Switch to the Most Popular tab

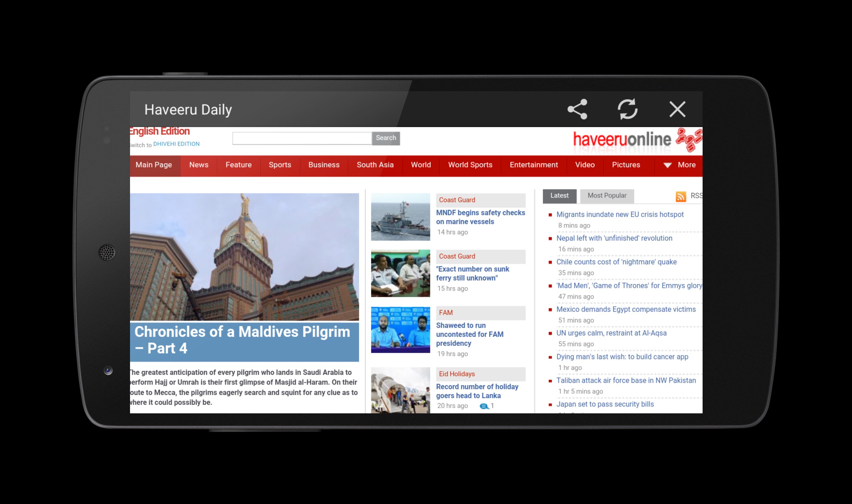[607, 196]
